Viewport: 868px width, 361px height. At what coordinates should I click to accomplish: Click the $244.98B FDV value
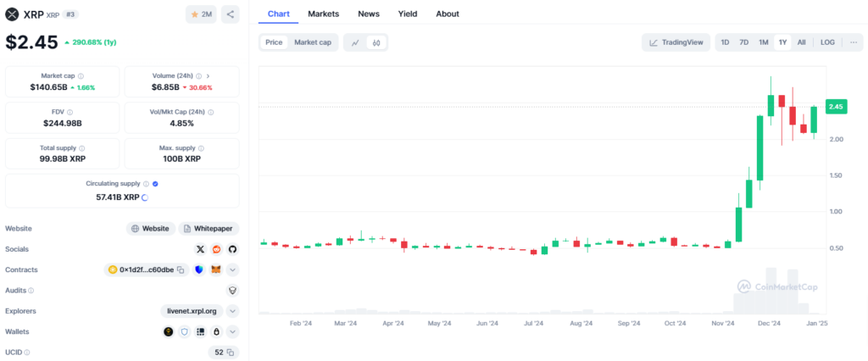click(x=63, y=123)
